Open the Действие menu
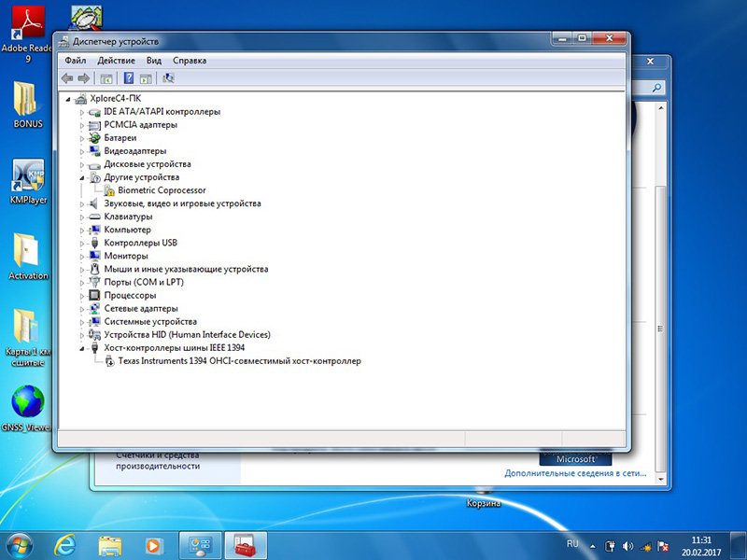Viewport: 747px width, 560px height. point(116,61)
